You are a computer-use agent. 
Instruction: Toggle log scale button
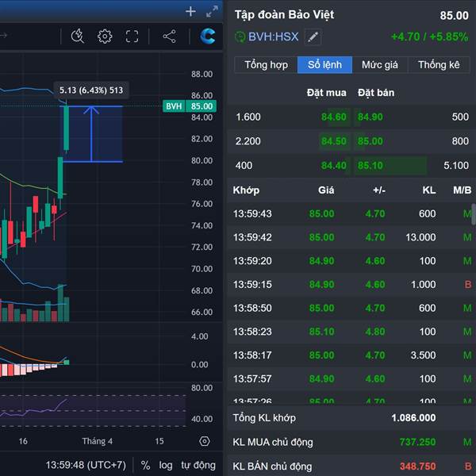tap(166, 465)
